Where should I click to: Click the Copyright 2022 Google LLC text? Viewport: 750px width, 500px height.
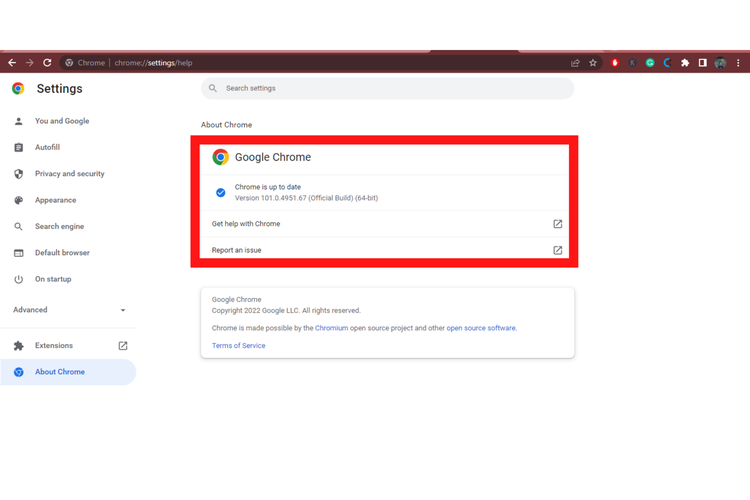point(286,311)
